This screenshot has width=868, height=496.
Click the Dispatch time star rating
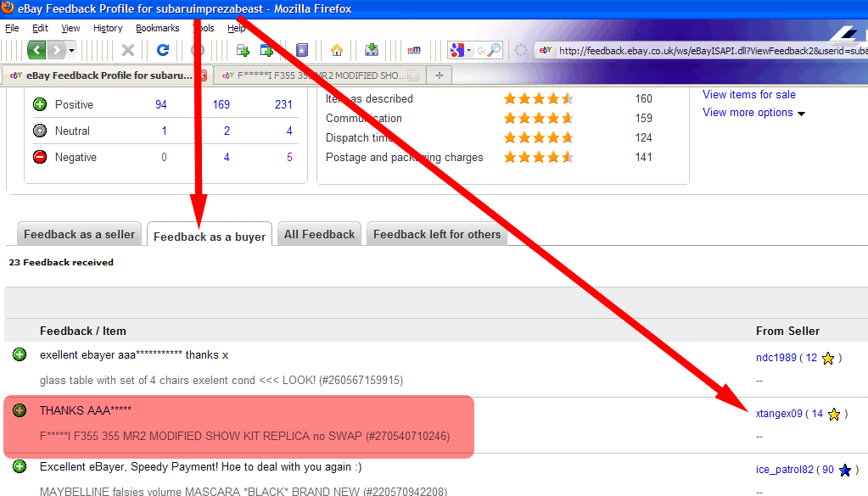tap(538, 137)
